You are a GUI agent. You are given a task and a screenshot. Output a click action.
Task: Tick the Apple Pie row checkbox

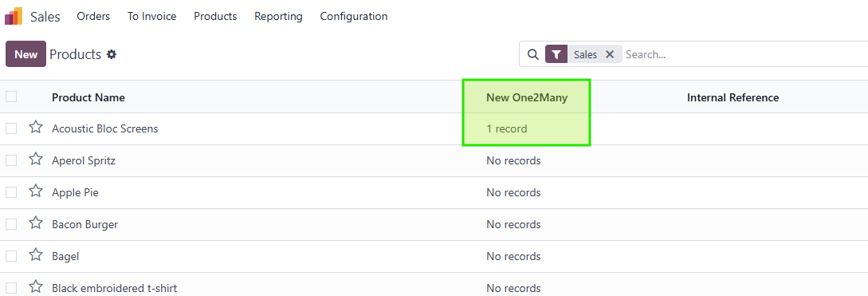[11, 192]
